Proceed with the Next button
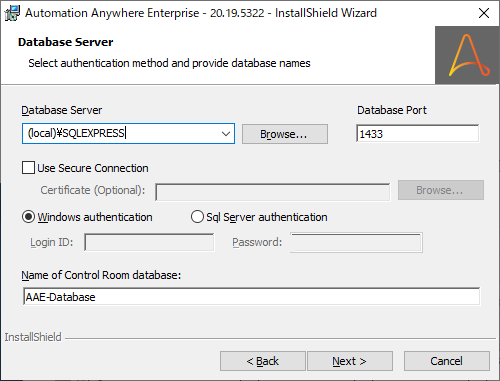The image size is (500, 381). pyautogui.click(x=350, y=361)
